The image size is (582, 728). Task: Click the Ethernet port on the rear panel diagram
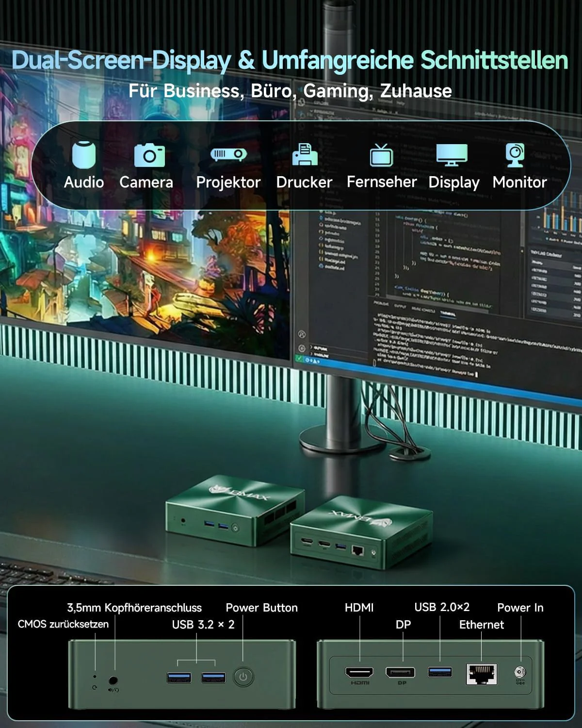tap(482, 674)
